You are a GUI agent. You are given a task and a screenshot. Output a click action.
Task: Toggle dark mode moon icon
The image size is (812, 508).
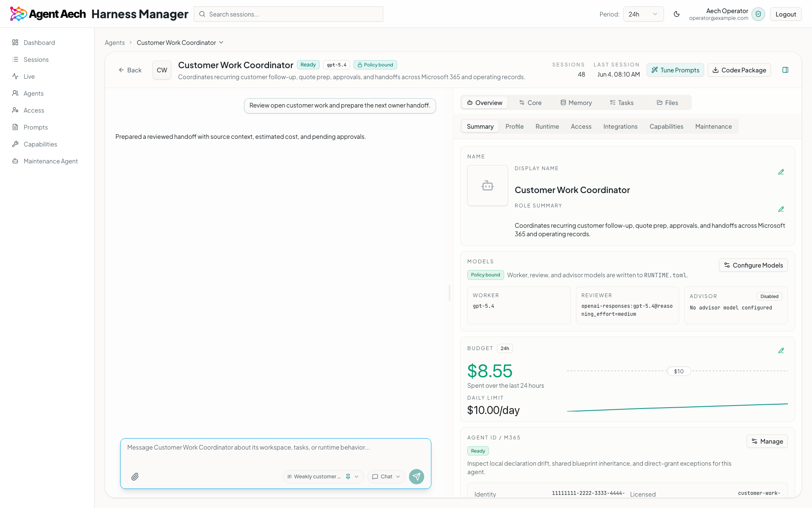[x=677, y=14]
